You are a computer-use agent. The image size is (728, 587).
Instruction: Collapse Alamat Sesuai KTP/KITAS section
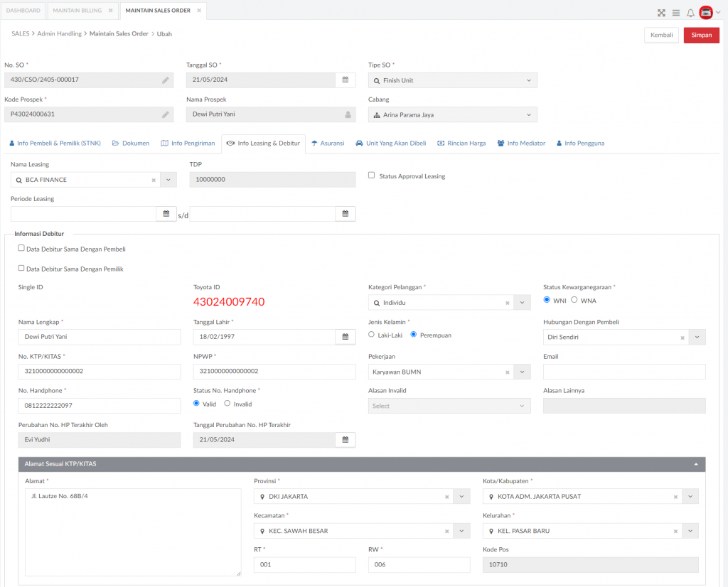[696, 465]
